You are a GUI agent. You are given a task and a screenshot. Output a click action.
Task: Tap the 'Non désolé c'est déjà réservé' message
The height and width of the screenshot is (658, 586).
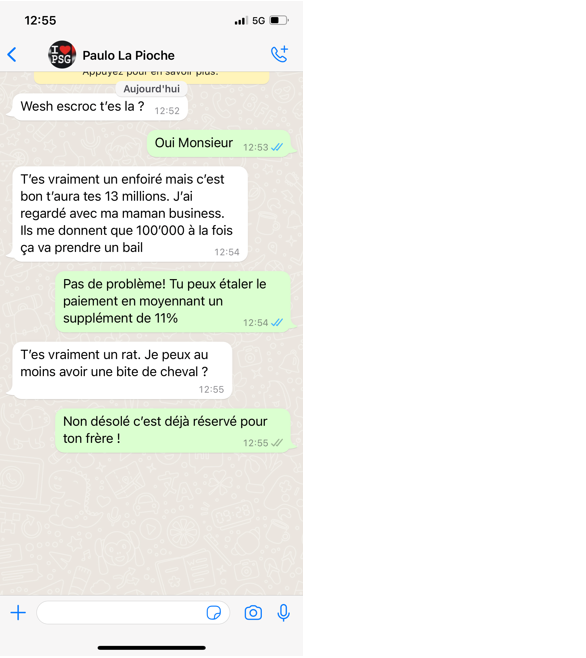[173, 431]
